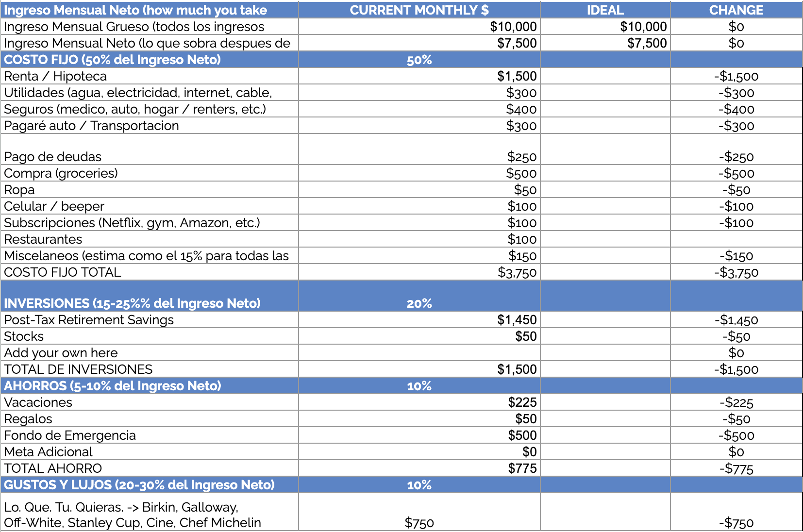
Task: Select the Meta Adicional row label
Action: 48,452
